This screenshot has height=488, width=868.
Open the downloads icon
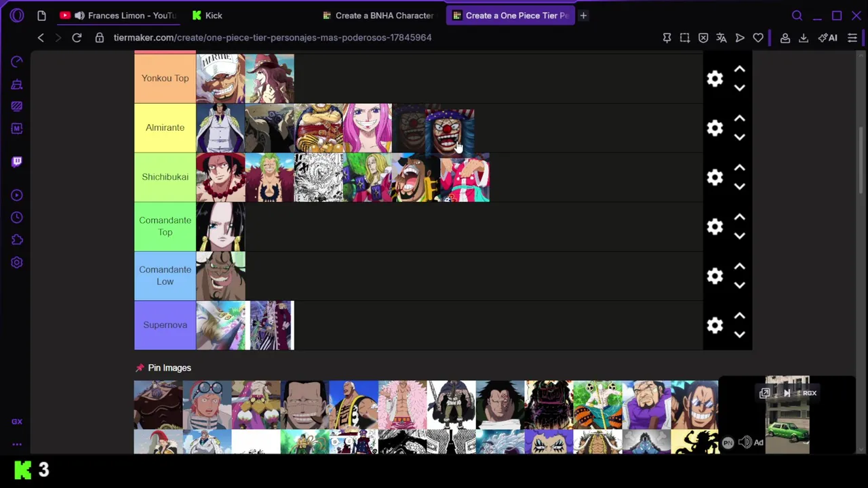(804, 38)
